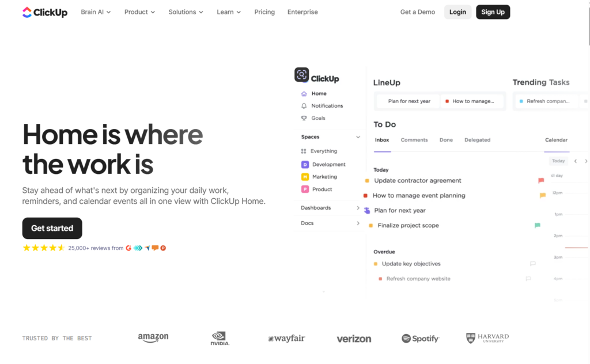Click yellow flag on How to manage event planning
The image size is (590, 364).
tap(543, 196)
